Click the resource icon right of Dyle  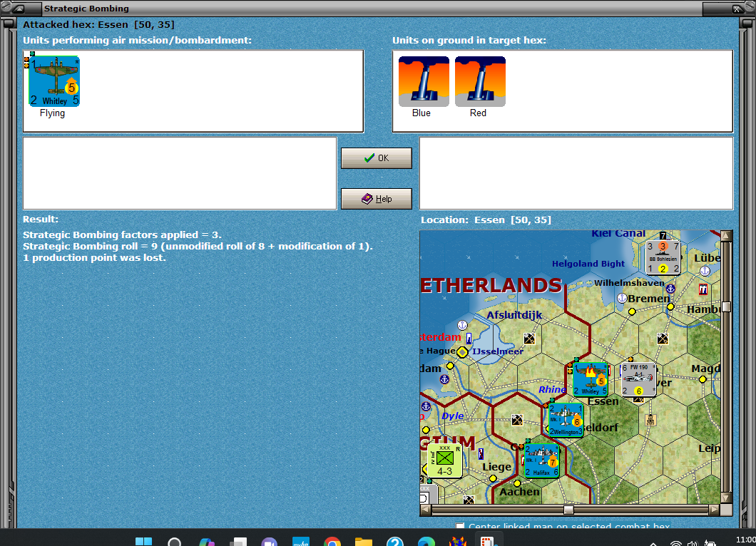coord(517,421)
